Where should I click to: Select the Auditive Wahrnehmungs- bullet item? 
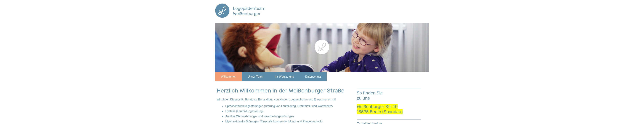coord(259,116)
